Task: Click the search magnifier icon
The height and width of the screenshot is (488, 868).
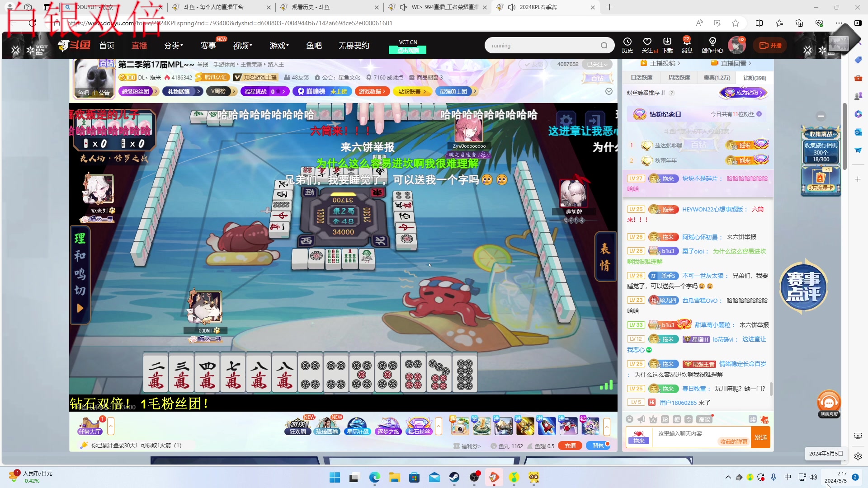Action: (x=604, y=46)
